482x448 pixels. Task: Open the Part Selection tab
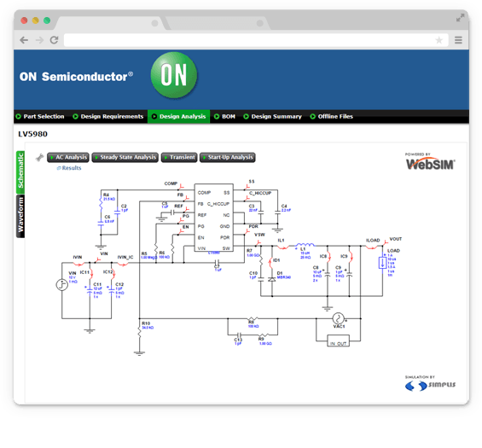point(41,117)
